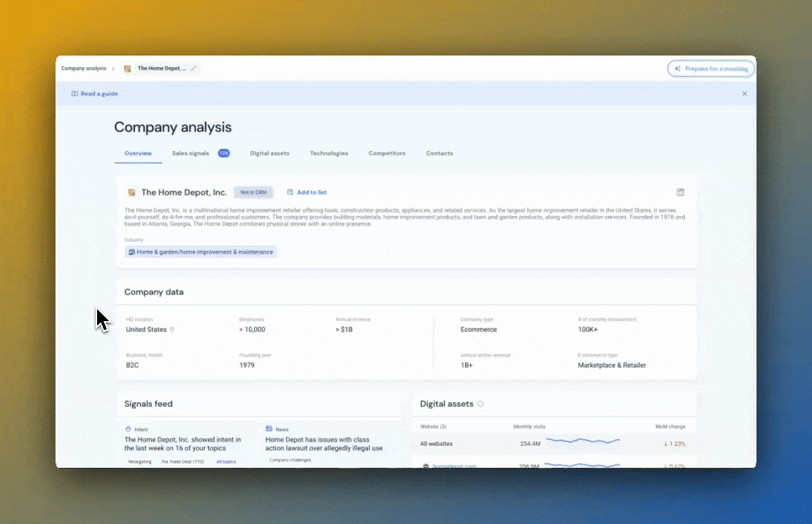Viewport: 812px width, 524px height.
Task: Click the 1.23% MoM change value
Action: (x=674, y=444)
